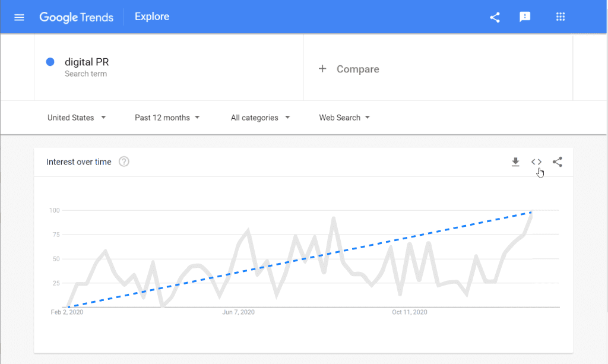Toggle the digital PR search term marker
608x364 pixels.
click(50, 62)
